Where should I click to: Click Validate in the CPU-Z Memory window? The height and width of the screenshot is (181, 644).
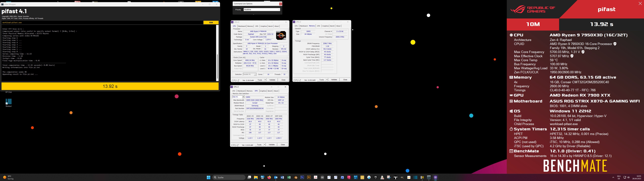334,80
